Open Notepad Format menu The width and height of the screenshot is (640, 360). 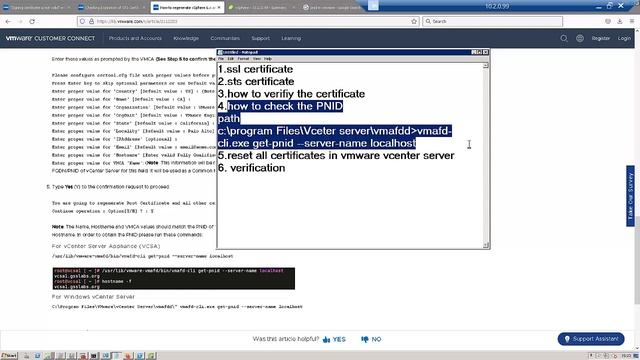click(243, 59)
